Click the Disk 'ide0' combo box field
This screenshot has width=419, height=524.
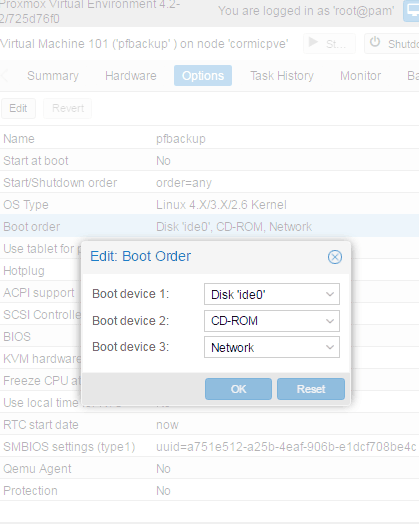[272, 294]
